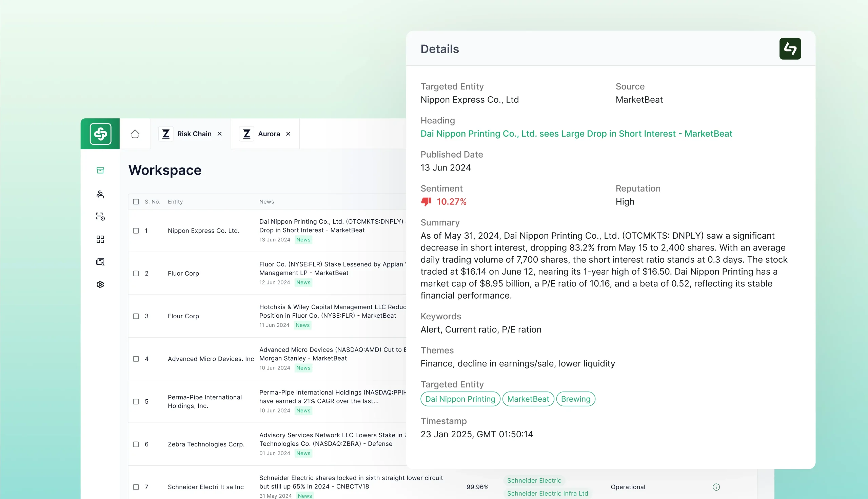Viewport: 868px width, 499px height.
Task: Click info icon in Schneider Electric row
Action: tap(716, 487)
